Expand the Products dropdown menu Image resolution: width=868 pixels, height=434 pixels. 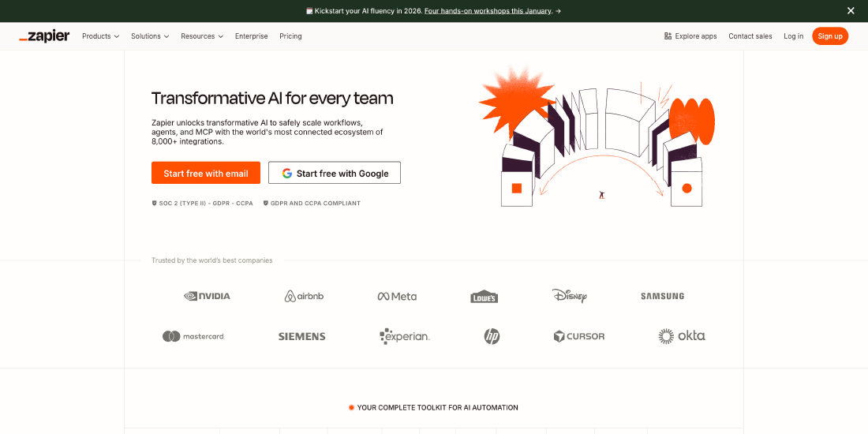pos(100,36)
